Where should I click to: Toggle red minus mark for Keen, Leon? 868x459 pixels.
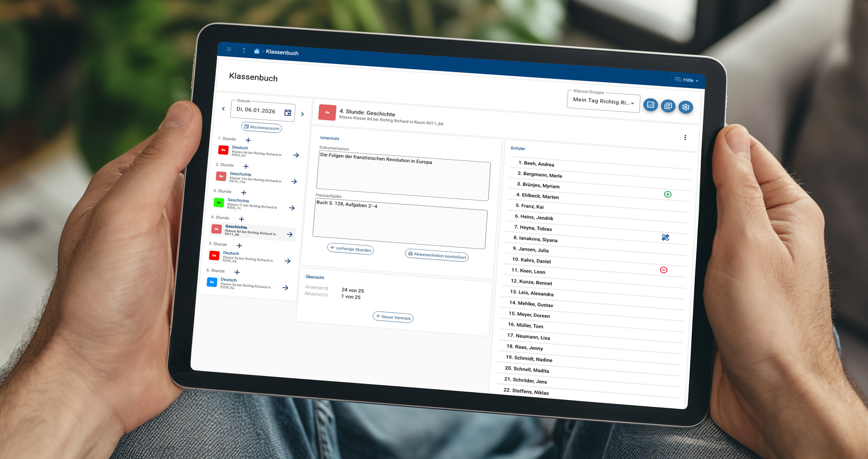[x=663, y=270]
